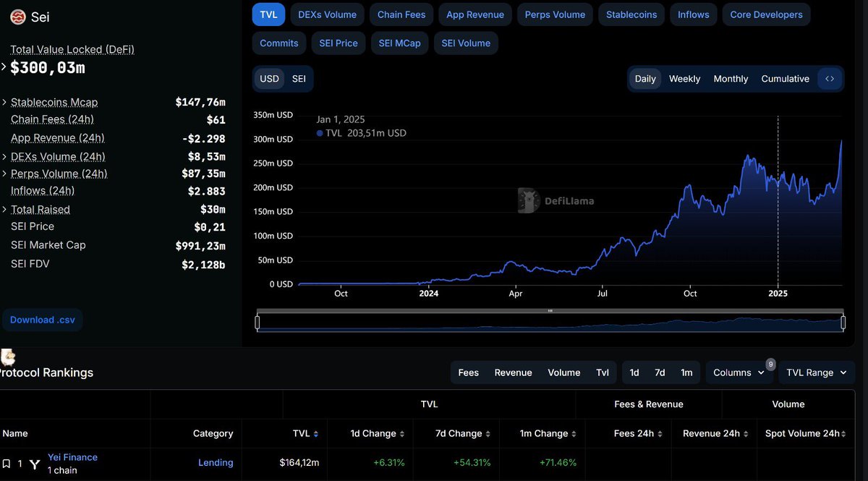The height and width of the screenshot is (481, 868).
Task: Open Yei Finance protocol page
Action: click(x=72, y=457)
